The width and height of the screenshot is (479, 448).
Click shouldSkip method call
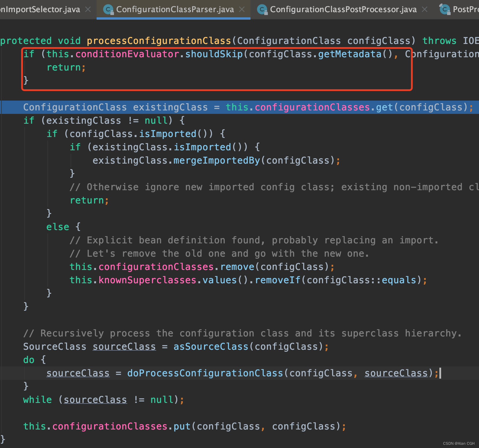(214, 54)
